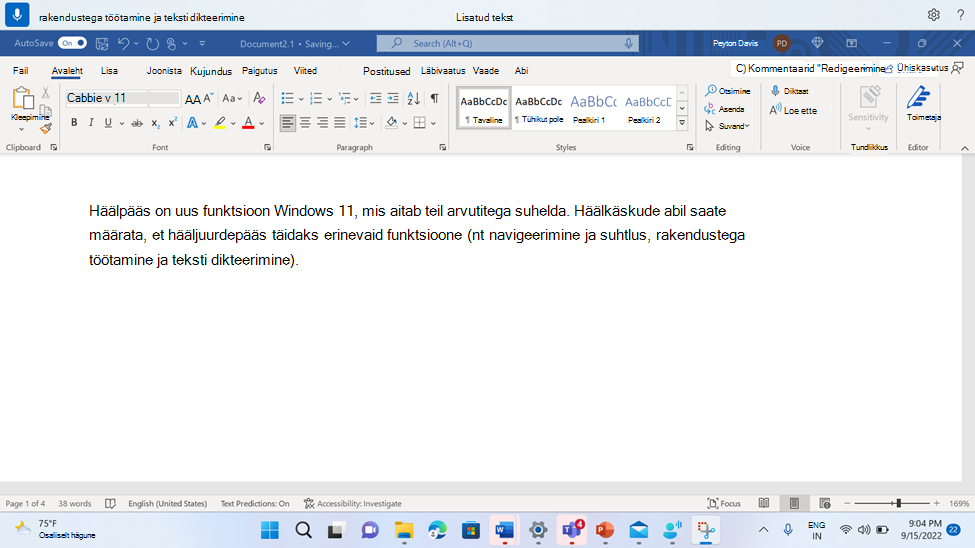
Task: Toggle Show paragraph marks pilcrow
Action: 435,98
